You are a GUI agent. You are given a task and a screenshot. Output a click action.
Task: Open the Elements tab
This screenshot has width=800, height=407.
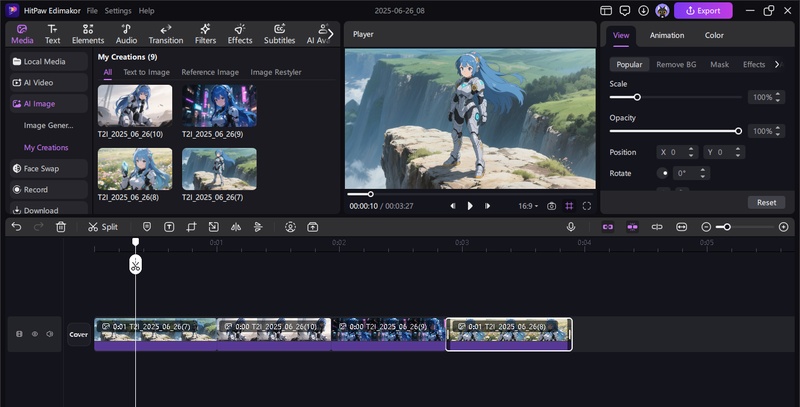[x=88, y=34]
